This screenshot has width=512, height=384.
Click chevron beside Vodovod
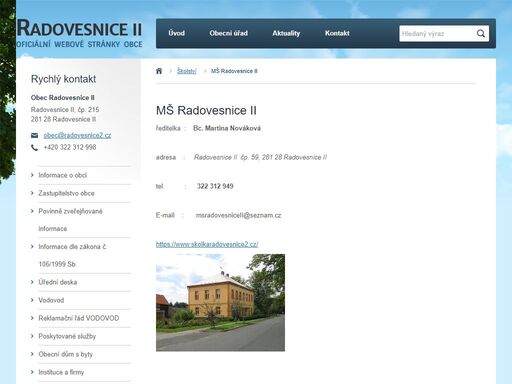click(32, 300)
